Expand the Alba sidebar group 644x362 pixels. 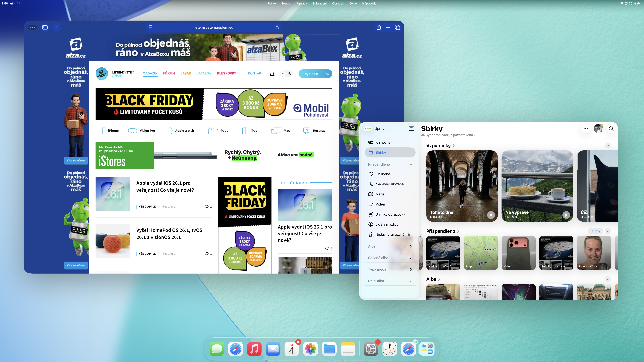[x=411, y=246]
